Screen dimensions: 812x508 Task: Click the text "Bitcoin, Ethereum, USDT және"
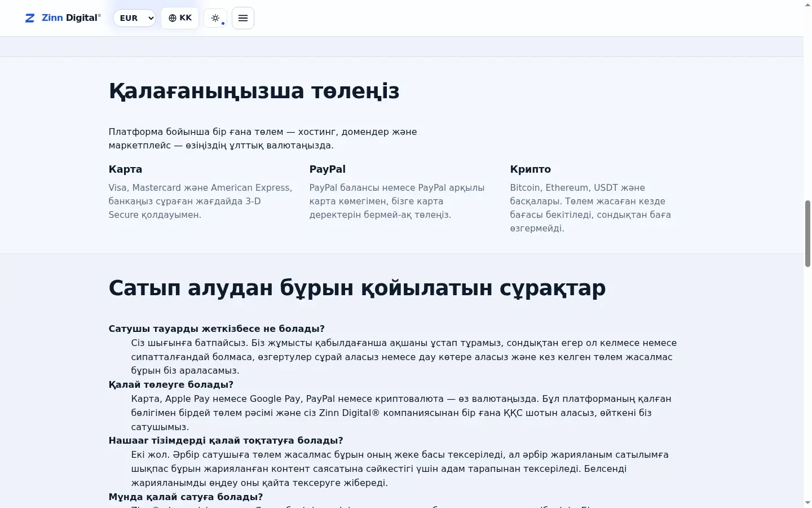[x=577, y=188]
